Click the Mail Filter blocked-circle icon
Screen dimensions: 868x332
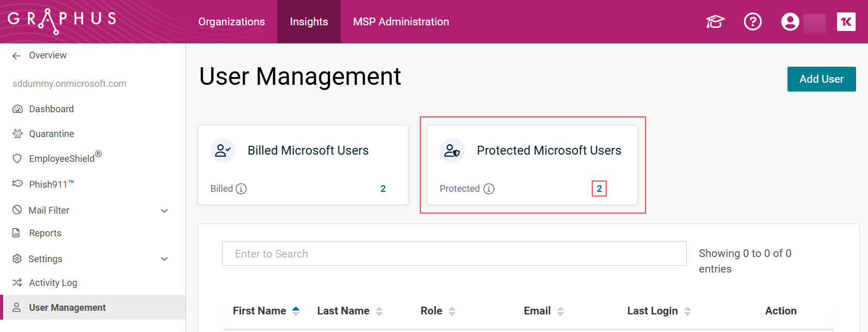pos(17,210)
